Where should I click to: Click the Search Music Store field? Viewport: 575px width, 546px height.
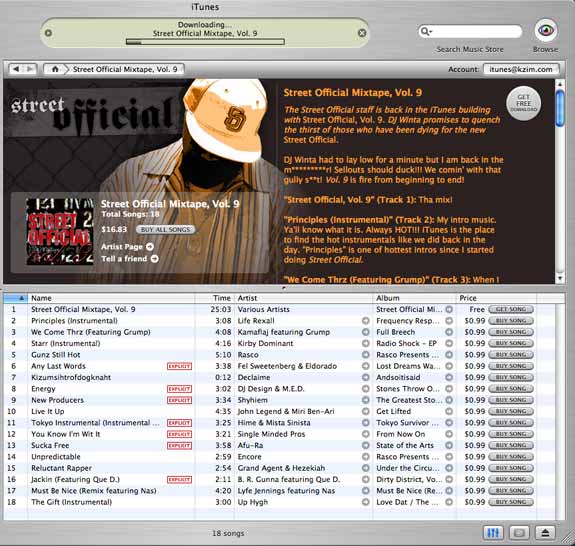tap(470, 32)
